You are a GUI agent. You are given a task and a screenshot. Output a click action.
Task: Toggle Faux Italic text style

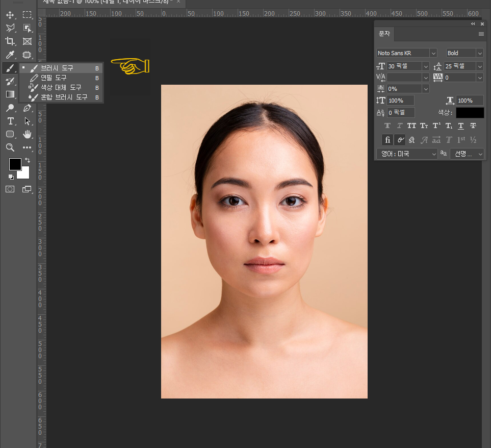[400, 126]
